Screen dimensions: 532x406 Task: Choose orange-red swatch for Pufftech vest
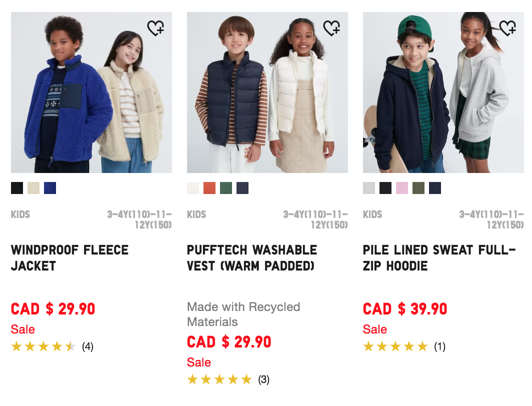click(209, 188)
